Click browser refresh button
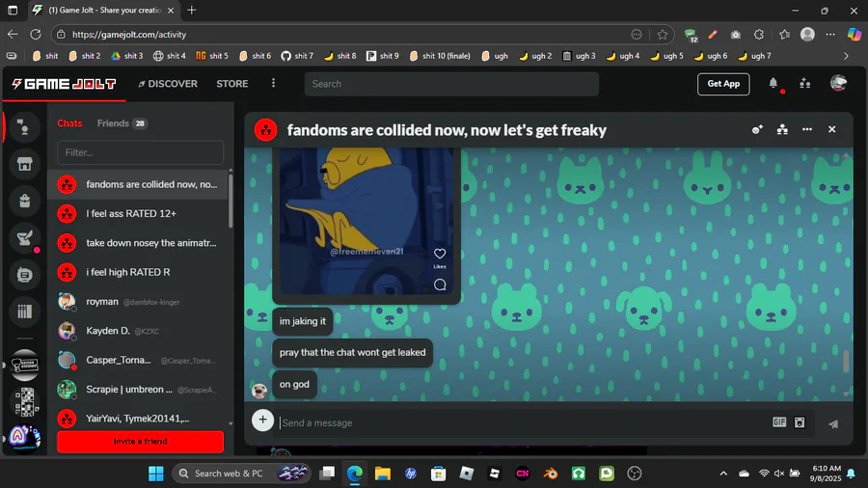Screen dimensions: 868x488 point(36,35)
